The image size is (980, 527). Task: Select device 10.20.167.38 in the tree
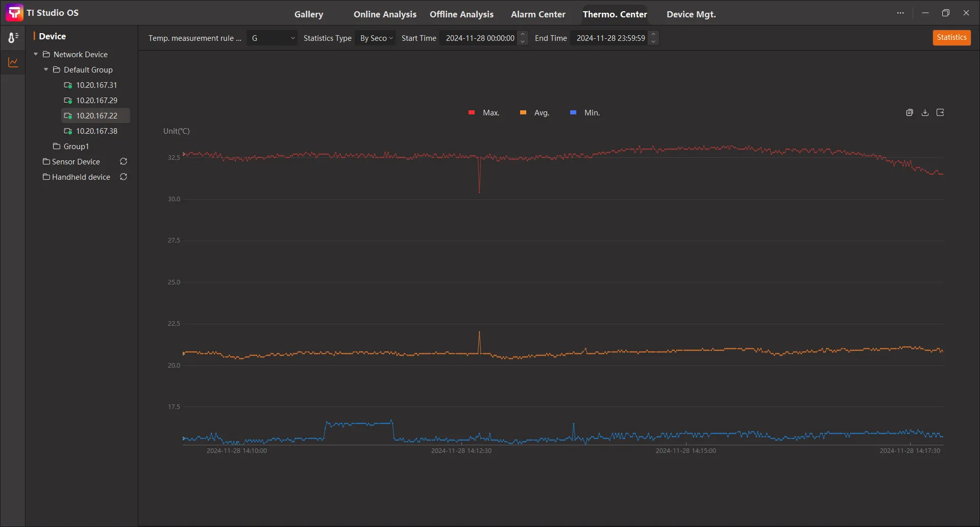(96, 131)
